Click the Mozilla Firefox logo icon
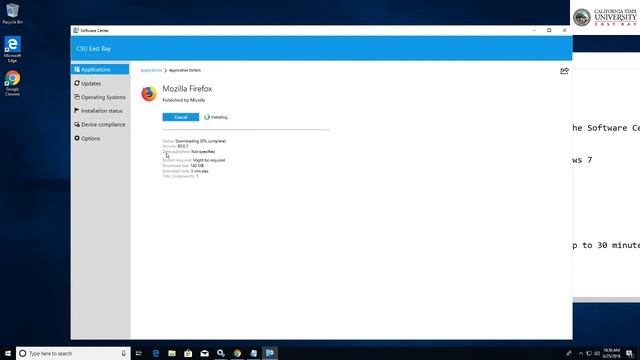 pyautogui.click(x=149, y=93)
